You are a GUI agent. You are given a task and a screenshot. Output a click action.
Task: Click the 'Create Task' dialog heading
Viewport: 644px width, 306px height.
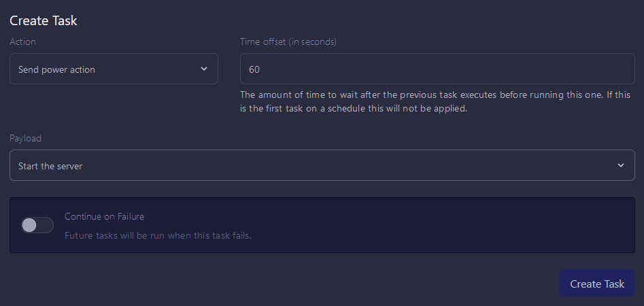pos(44,20)
